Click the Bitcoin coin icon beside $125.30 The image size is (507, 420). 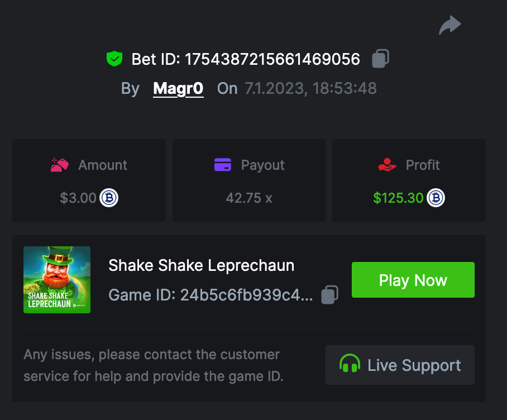pyautogui.click(x=436, y=198)
